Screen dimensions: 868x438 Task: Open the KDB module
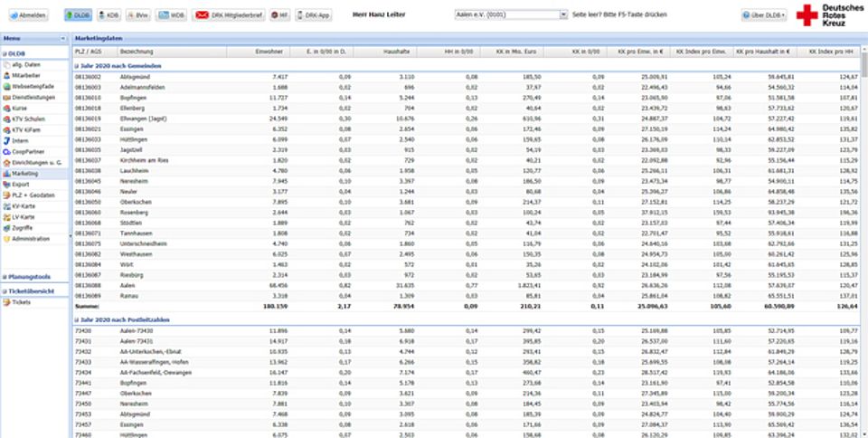point(107,15)
